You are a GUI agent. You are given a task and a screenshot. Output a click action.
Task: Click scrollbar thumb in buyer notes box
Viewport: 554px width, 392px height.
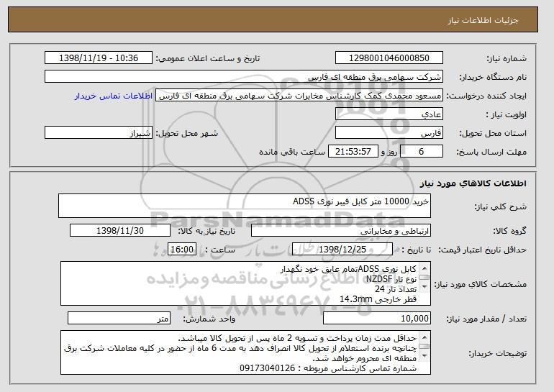click(424, 347)
